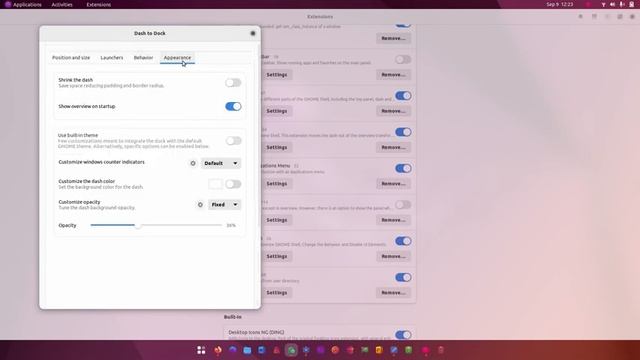The image size is (640, 360).
Task: Disable the Applications Menu extension switch
Action: click(x=403, y=169)
